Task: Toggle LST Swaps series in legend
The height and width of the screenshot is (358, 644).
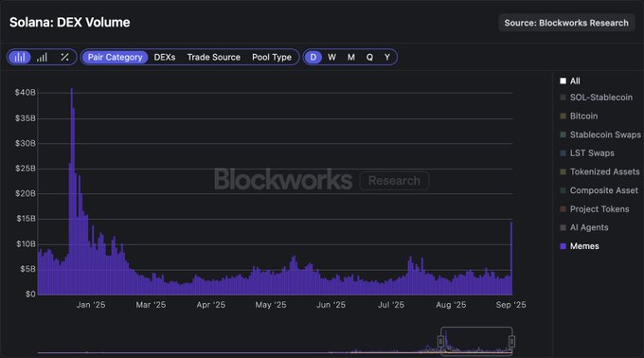Action: (587, 152)
